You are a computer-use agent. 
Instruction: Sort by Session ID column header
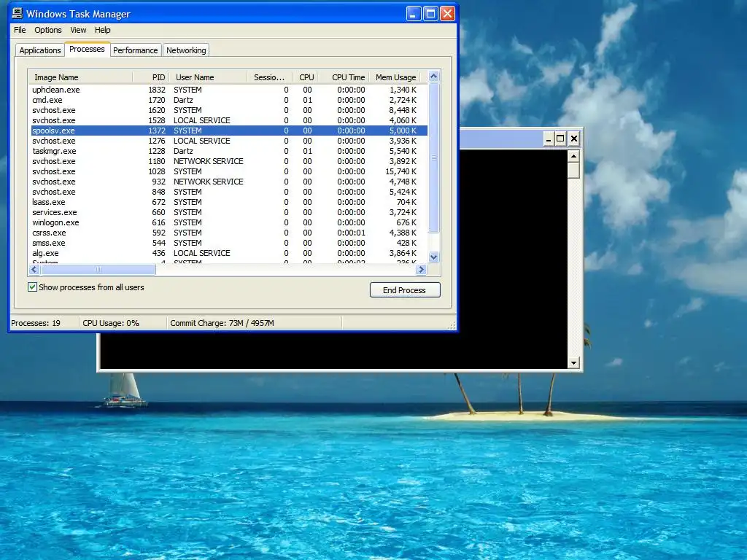pos(269,77)
